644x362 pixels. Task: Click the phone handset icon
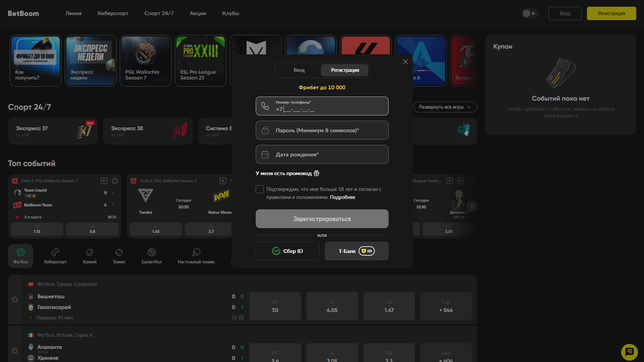(265, 106)
